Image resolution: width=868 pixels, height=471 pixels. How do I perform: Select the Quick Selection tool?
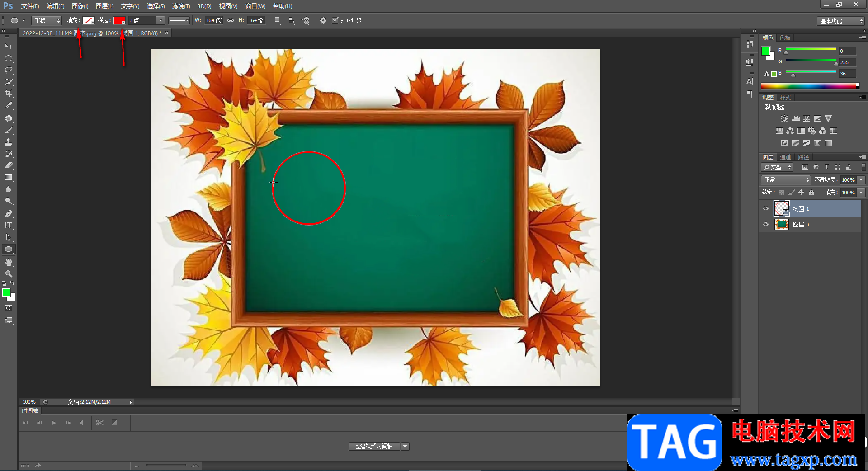click(x=9, y=82)
